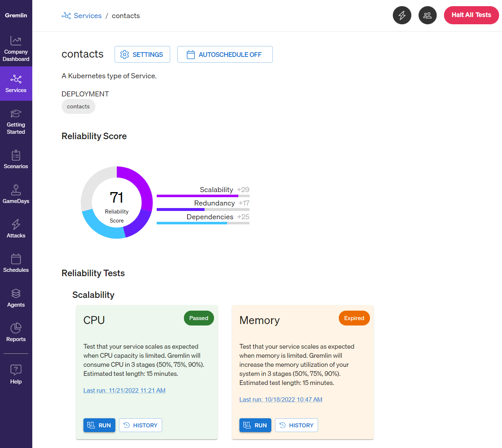Navigate to Services breadcrumb link
This screenshot has width=502, height=448.
(x=88, y=16)
